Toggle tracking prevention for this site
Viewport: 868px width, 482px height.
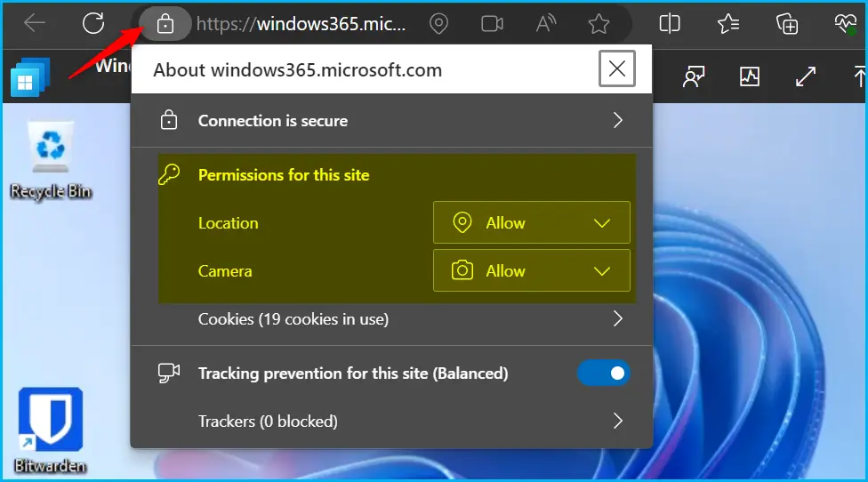(x=604, y=373)
